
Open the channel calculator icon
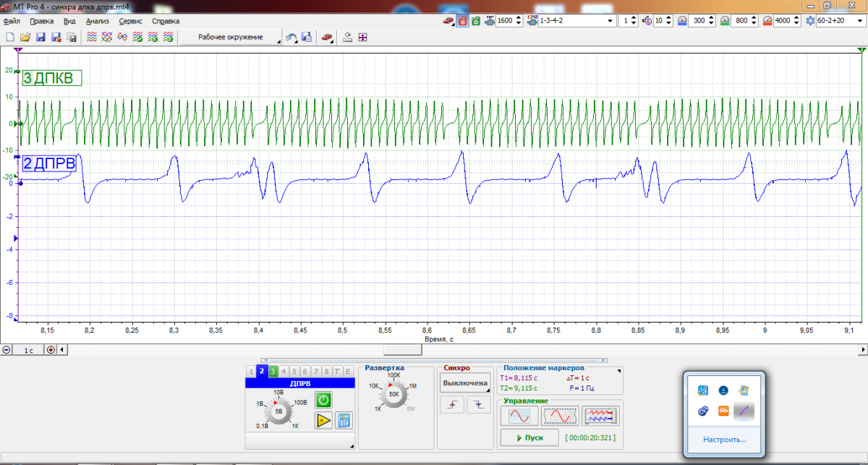coord(344,420)
